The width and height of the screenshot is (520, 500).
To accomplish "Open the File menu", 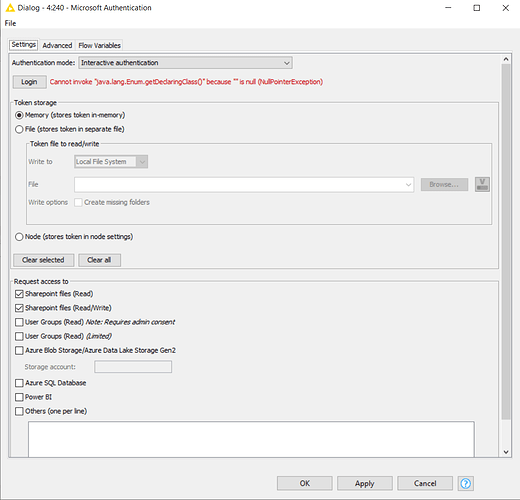I will [10, 23].
